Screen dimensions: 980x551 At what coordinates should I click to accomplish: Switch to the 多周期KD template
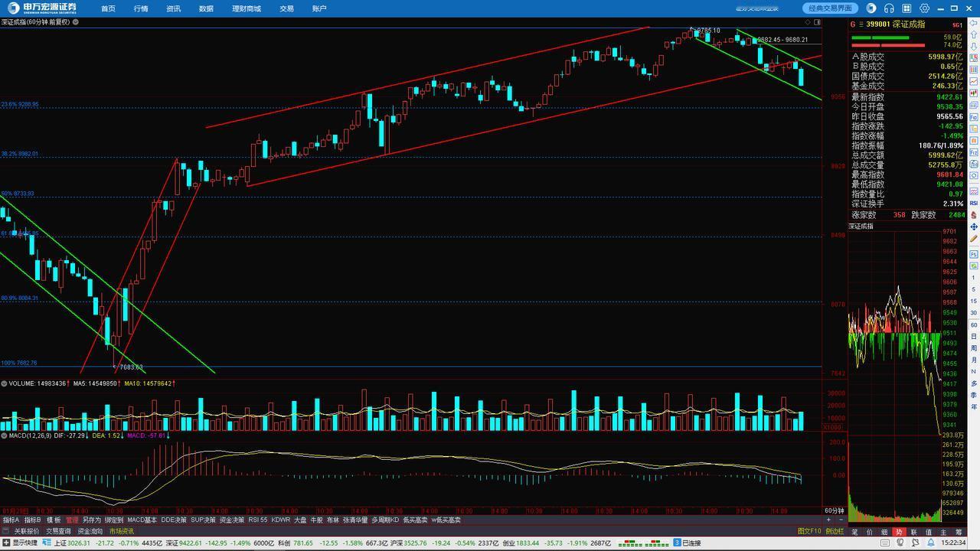[385, 520]
